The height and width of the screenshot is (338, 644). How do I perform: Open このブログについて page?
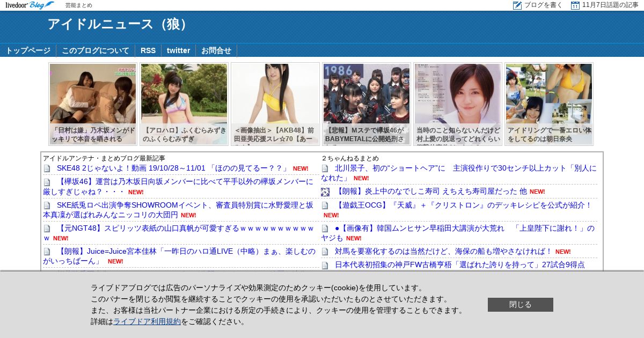(x=96, y=50)
